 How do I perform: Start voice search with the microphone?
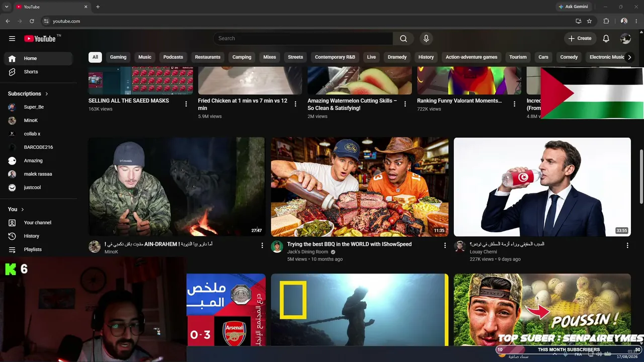[426, 39]
